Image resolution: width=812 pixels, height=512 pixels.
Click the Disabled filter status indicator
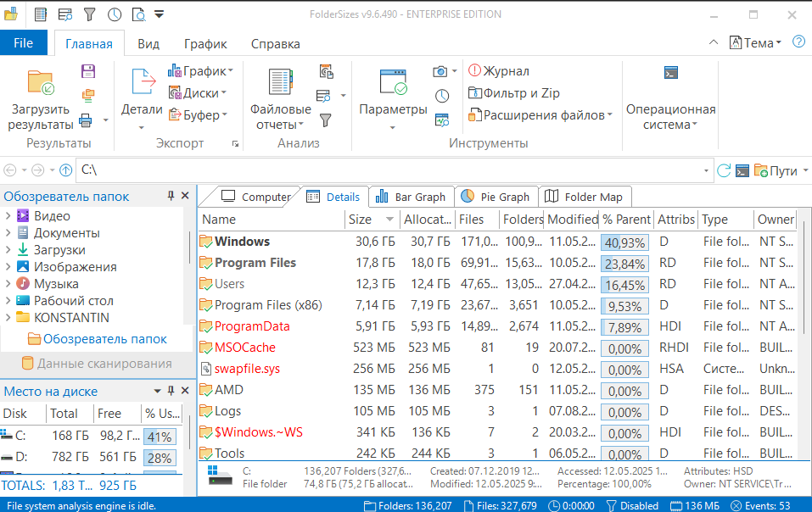tap(632, 505)
